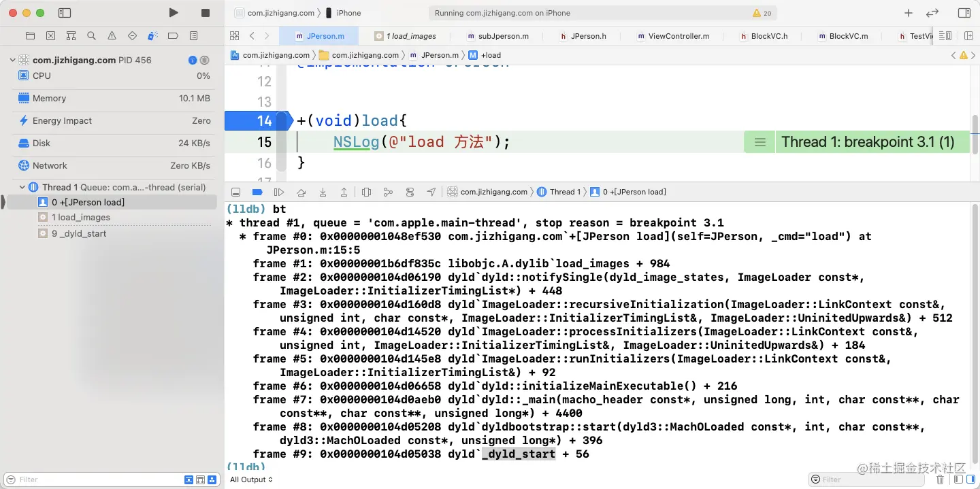980x489 pixels.
Task: Click the Simulate Location arrow icon
Action: tap(431, 192)
